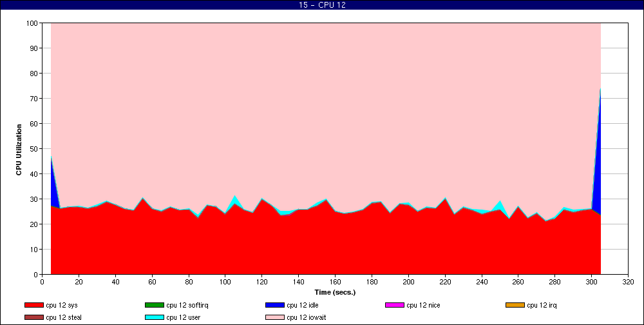644x325 pixels.
Task: Click the magenta cpu 12 nice legend swatch
Action: pyautogui.click(x=395, y=305)
